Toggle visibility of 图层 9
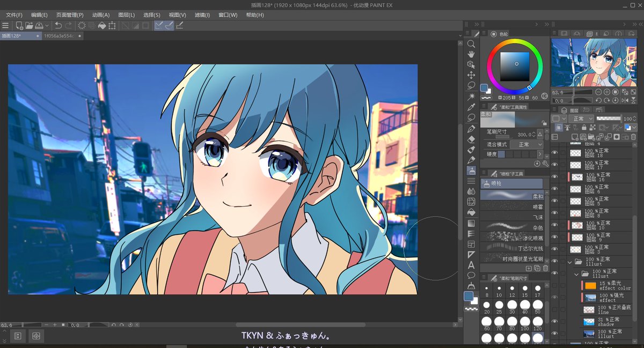644x348 pixels. (555, 238)
